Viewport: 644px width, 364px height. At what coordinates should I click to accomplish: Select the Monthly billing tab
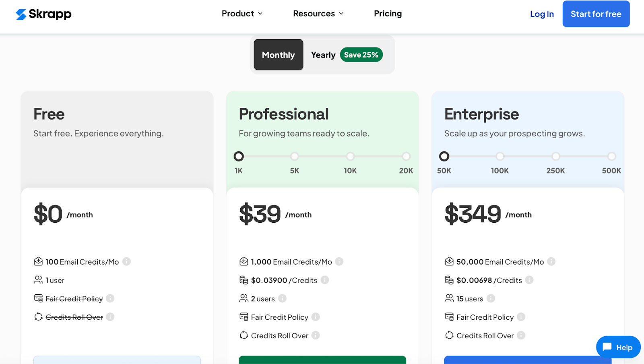[278, 55]
